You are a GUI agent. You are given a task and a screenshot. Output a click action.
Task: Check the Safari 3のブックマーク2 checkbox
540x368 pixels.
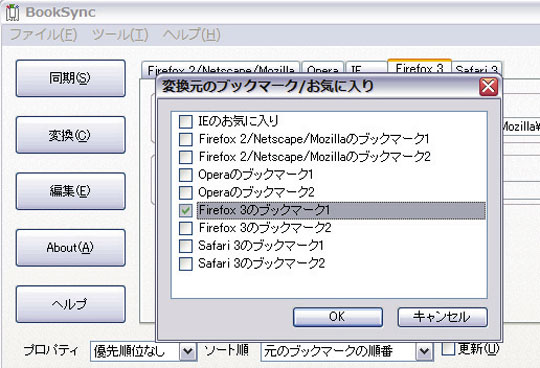[x=185, y=264]
